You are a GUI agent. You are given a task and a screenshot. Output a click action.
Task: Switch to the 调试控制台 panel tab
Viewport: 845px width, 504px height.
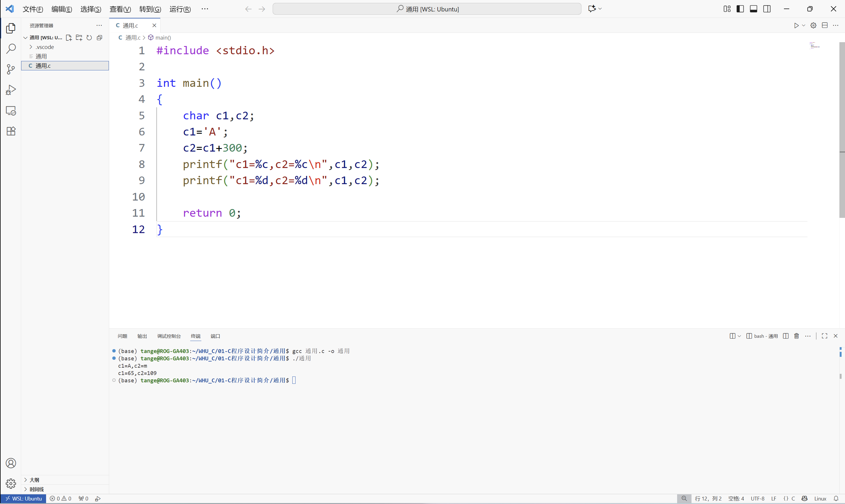pos(168,336)
